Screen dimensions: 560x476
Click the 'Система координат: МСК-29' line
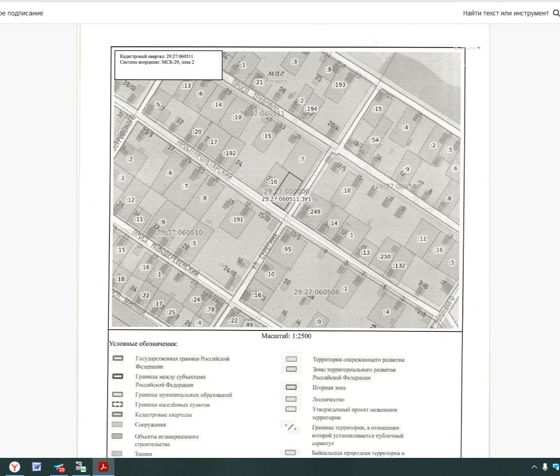(x=157, y=62)
